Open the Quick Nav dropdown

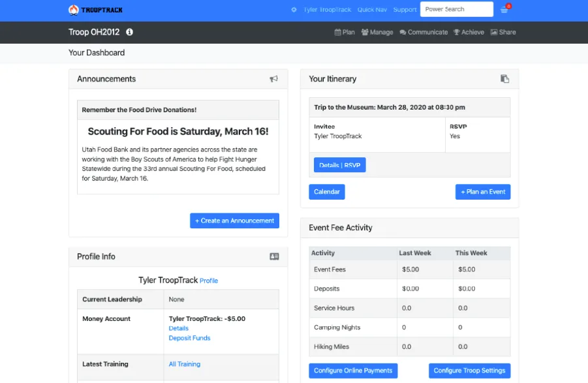tap(372, 10)
